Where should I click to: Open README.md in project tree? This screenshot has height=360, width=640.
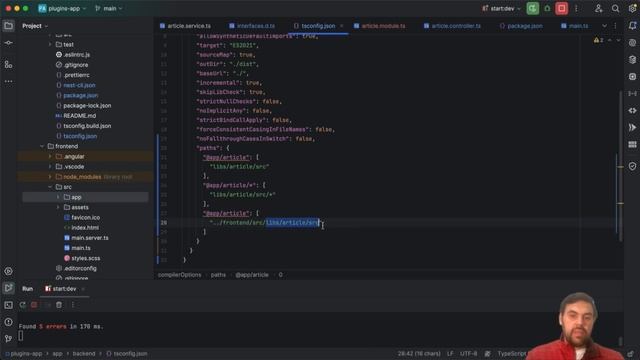coord(79,116)
